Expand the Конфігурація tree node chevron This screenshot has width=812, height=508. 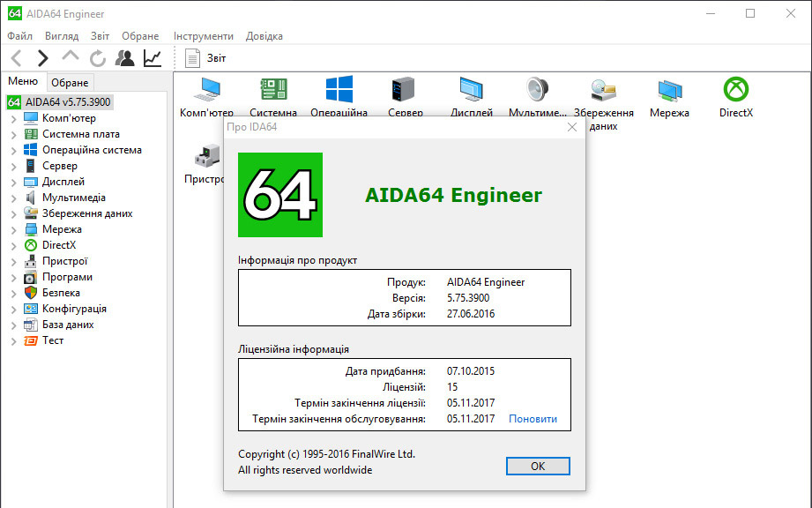[x=14, y=310]
